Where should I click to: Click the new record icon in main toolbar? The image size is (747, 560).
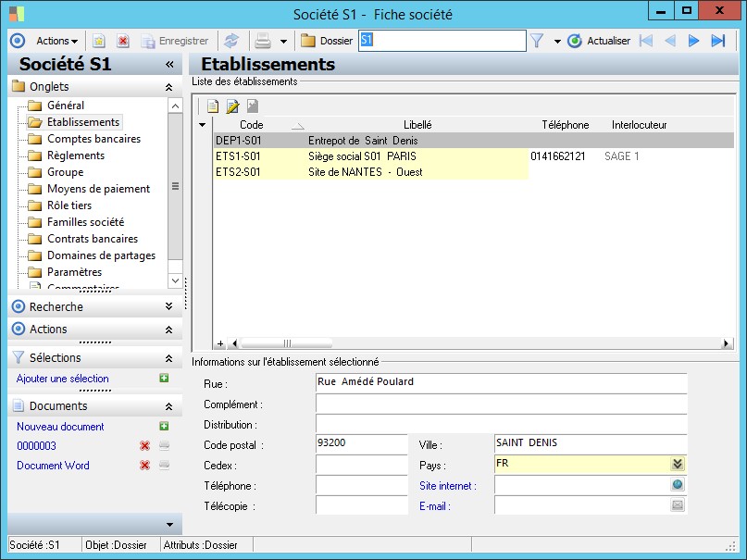[x=98, y=41]
